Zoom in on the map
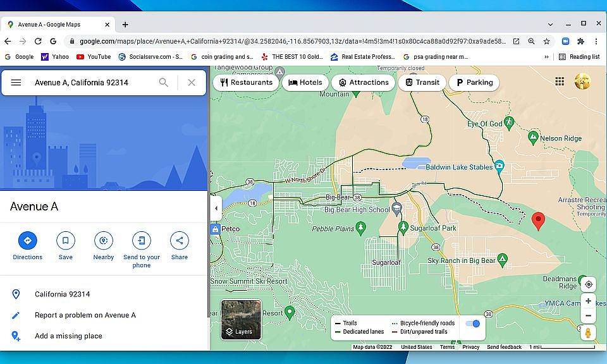This screenshot has height=364, width=607. (x=589, y=301)
